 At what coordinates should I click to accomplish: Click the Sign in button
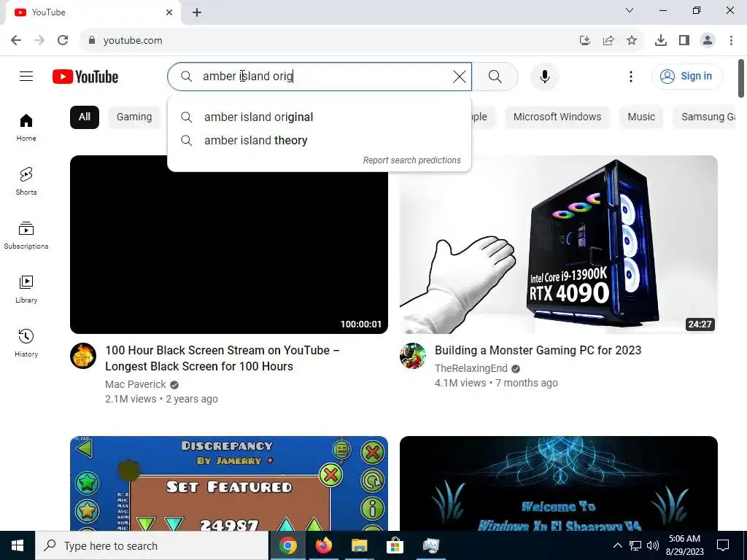click(x=687, y=76)
